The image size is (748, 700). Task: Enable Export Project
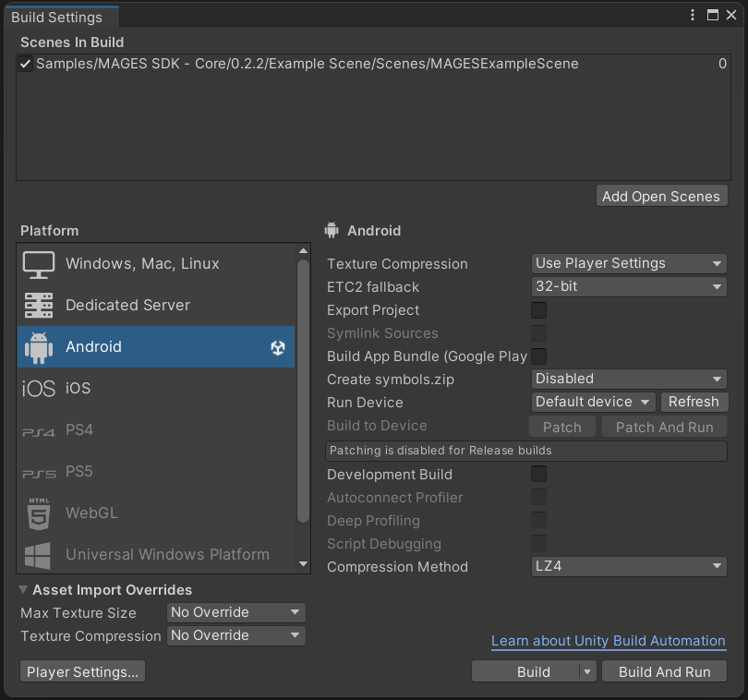538,310
